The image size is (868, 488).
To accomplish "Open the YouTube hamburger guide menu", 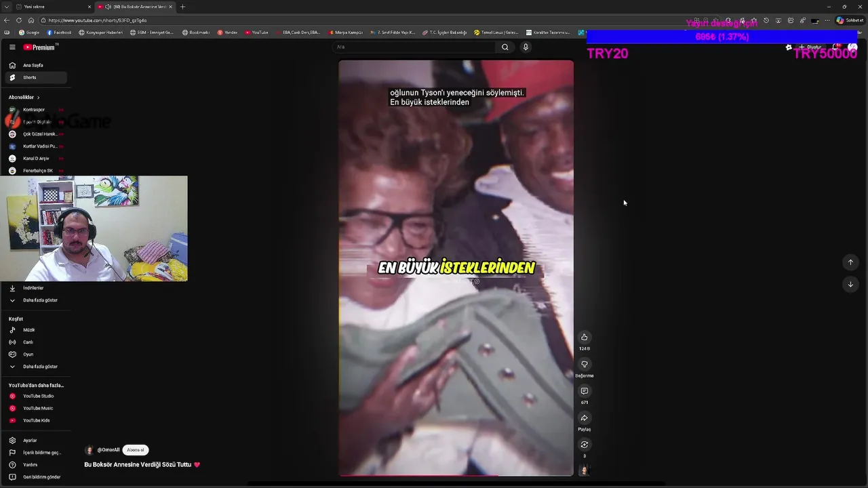I will pyautogui.click(x=12, y=47).
